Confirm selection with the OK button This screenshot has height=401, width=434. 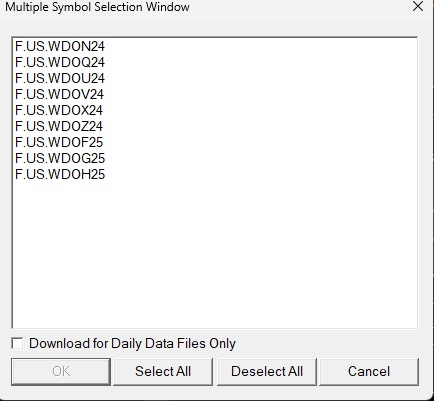tap(61, 372)
